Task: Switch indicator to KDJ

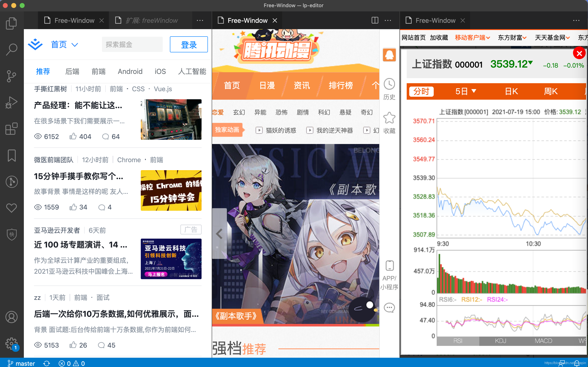Action: pyautogui.click(x=500, y=341)
